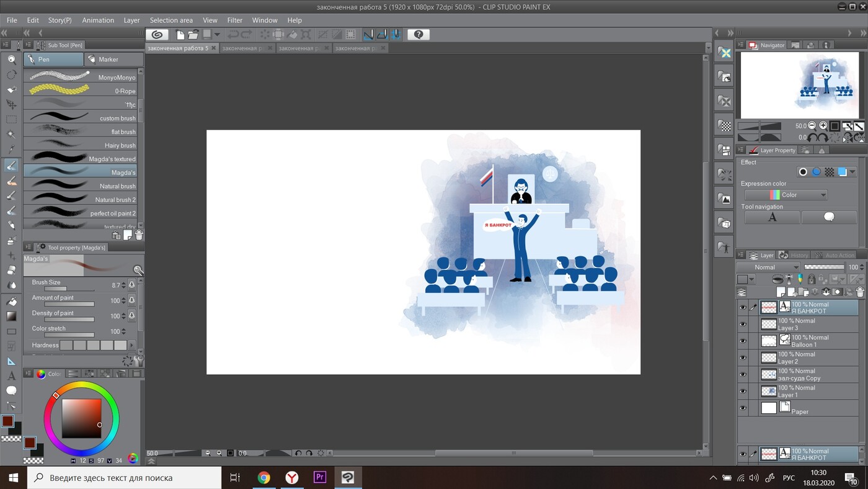Open the Filter menu

click(234, 20)
